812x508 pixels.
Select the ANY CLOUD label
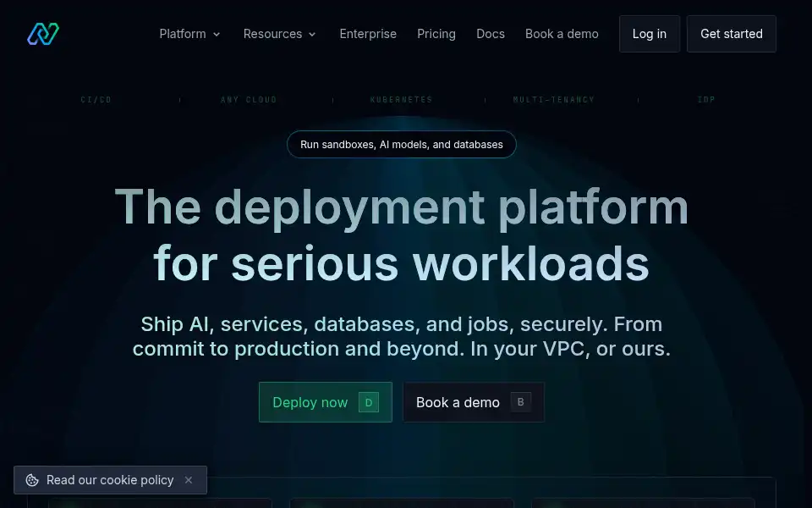click(249, 100)
